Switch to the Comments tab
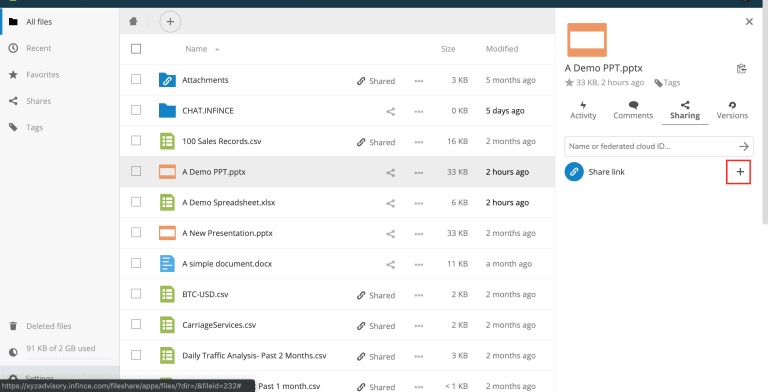This screenshot has height=392, width=768. coord(633,111)
